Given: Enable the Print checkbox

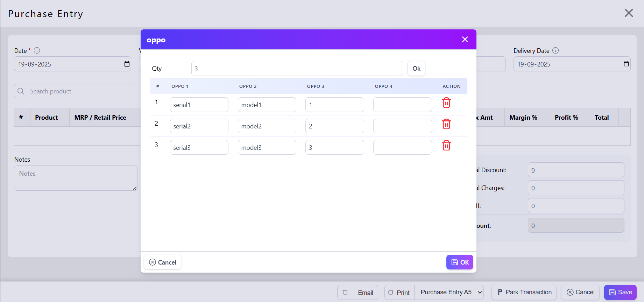Looking at the screenshot, I should pyautogui.click(x=391, y=293).
